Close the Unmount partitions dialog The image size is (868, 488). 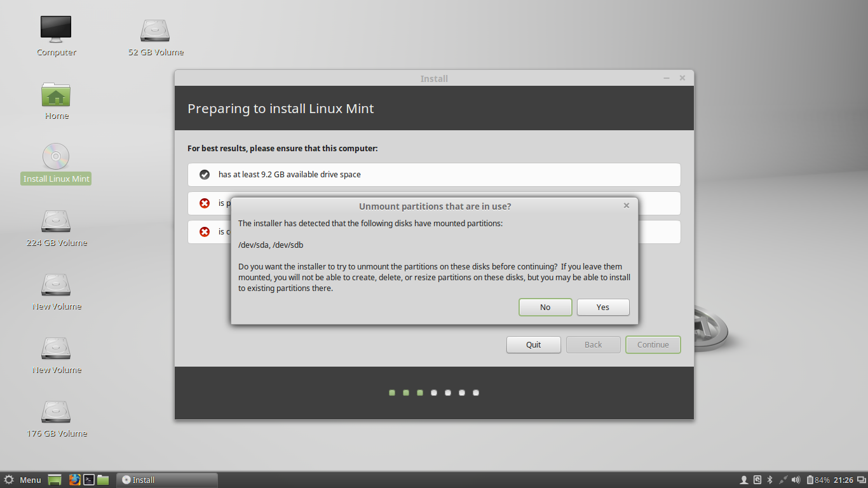pos(627,205)
